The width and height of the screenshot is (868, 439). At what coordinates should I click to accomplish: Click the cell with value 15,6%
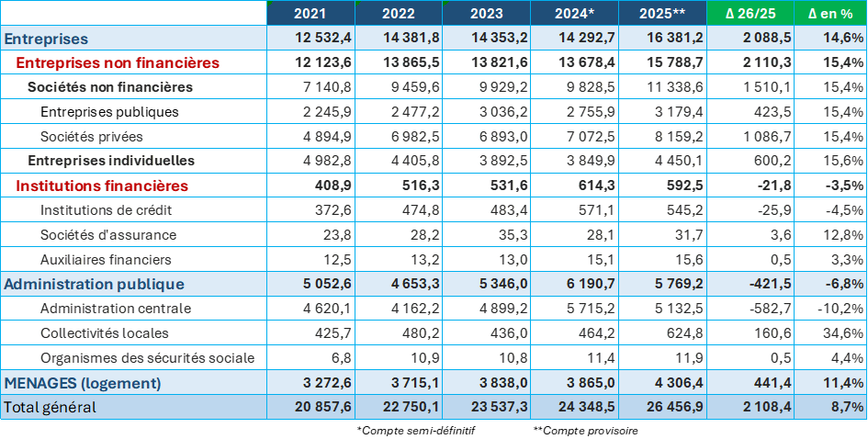point(831,161)
